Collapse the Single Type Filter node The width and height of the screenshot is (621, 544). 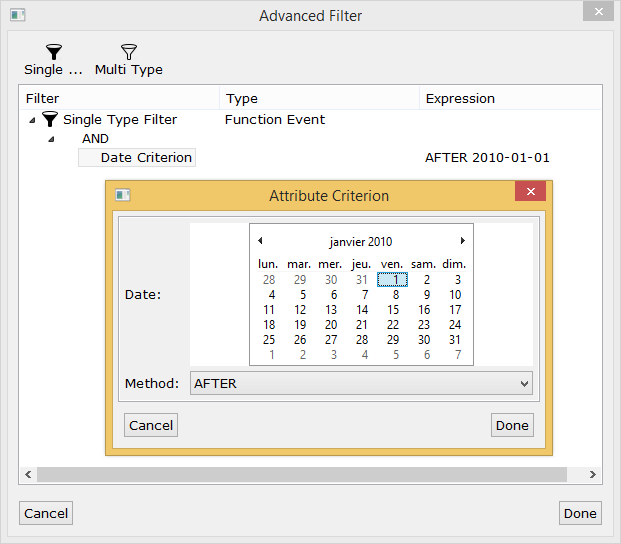(x=32, y=120)
